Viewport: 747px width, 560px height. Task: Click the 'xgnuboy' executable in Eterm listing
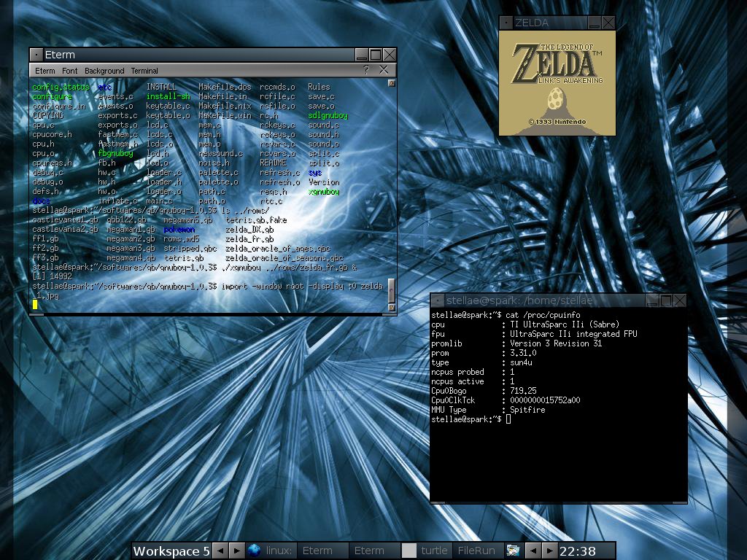324,192
